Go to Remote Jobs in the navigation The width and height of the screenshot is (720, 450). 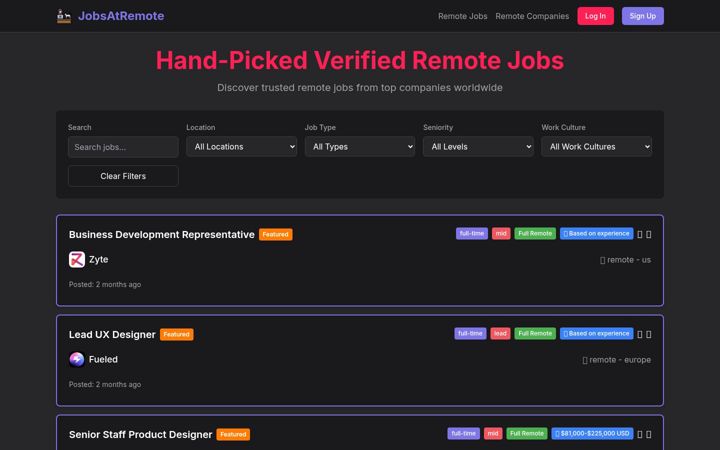pyautogui.click(x=462, y=16)
